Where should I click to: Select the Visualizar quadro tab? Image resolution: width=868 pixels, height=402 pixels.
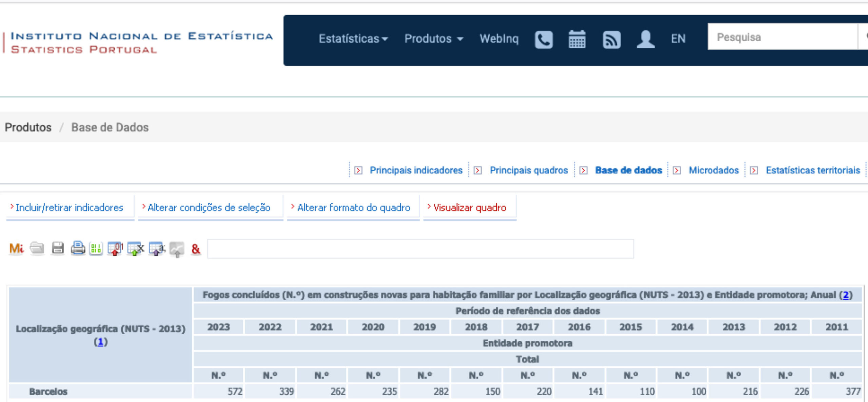point(470,208)
